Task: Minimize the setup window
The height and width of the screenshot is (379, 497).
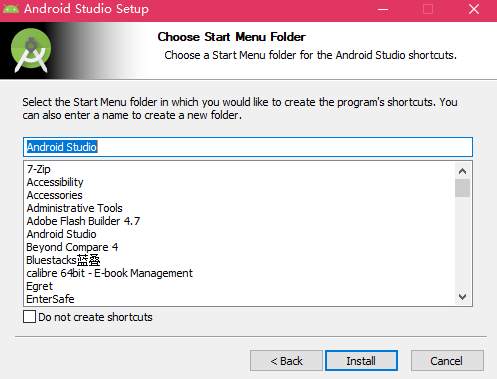Action: point(383,9)
